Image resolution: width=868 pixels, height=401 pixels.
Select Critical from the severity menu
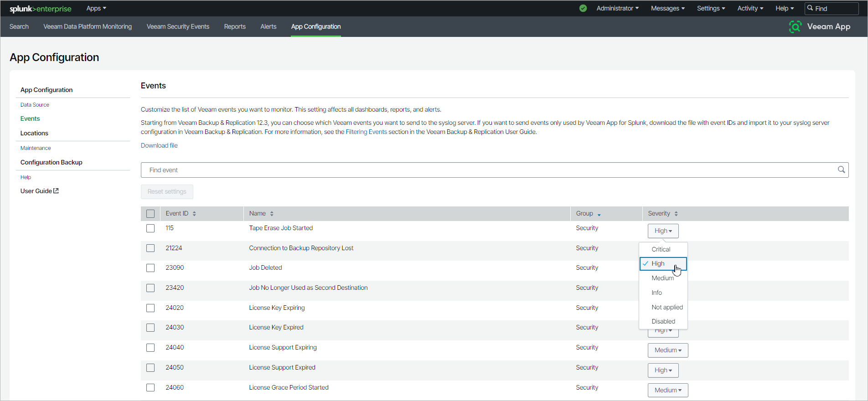click(x=661, y=249)
